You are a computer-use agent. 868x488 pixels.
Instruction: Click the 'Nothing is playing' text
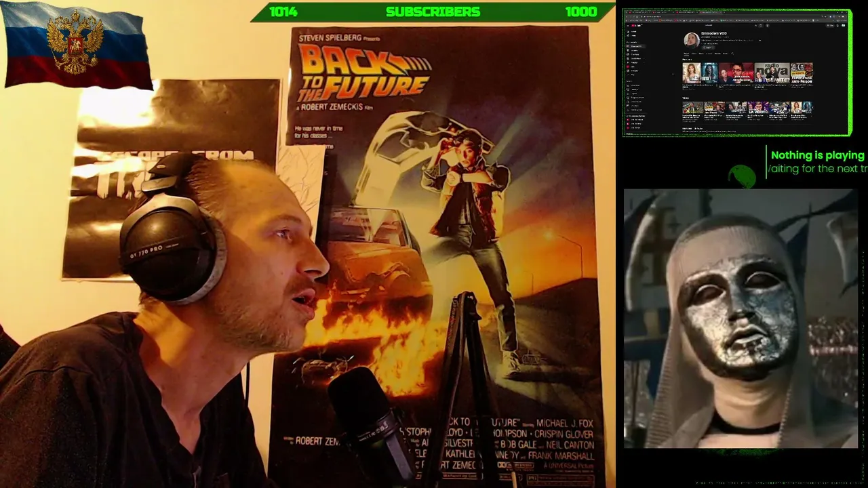(x=817, y=155)
